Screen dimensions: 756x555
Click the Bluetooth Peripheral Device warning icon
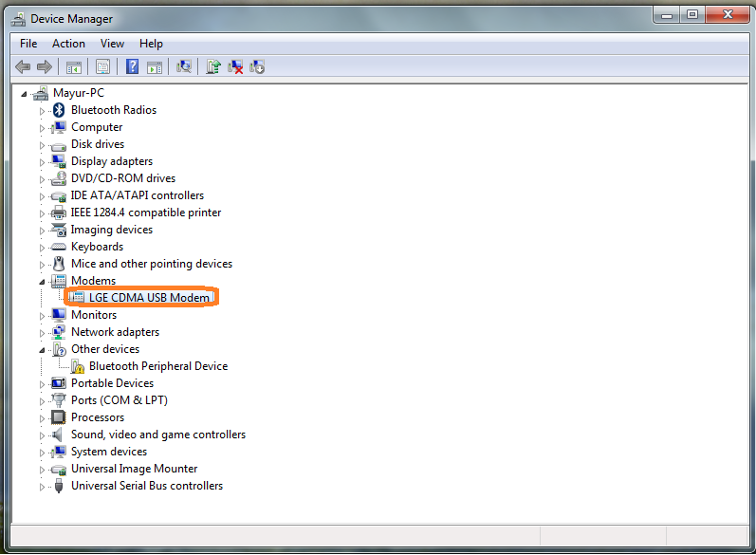pos(78,366)
